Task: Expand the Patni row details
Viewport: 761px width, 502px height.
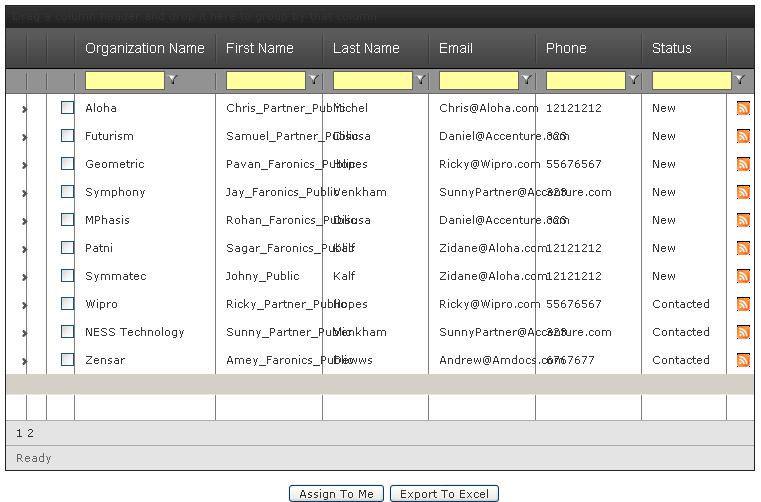Action: point(25,250)
